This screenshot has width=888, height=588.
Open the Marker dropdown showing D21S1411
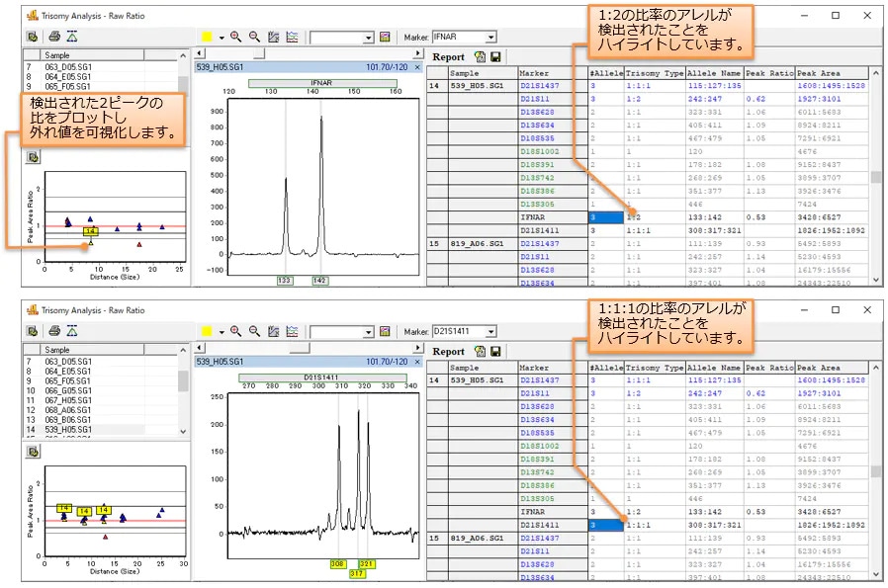490,331
